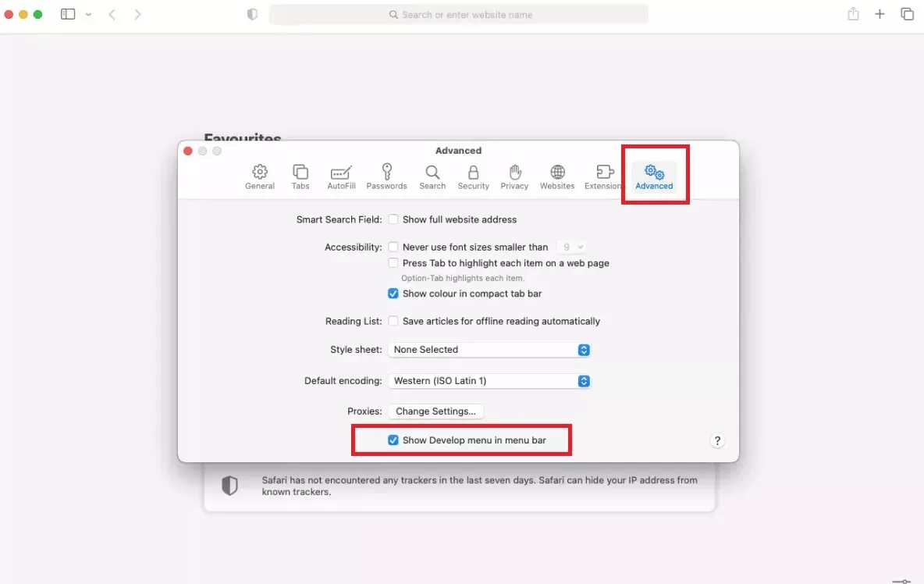This screenshot has width=924, height=584.
Task: Open the General preferences pane
Action: [x=260, y=176]
